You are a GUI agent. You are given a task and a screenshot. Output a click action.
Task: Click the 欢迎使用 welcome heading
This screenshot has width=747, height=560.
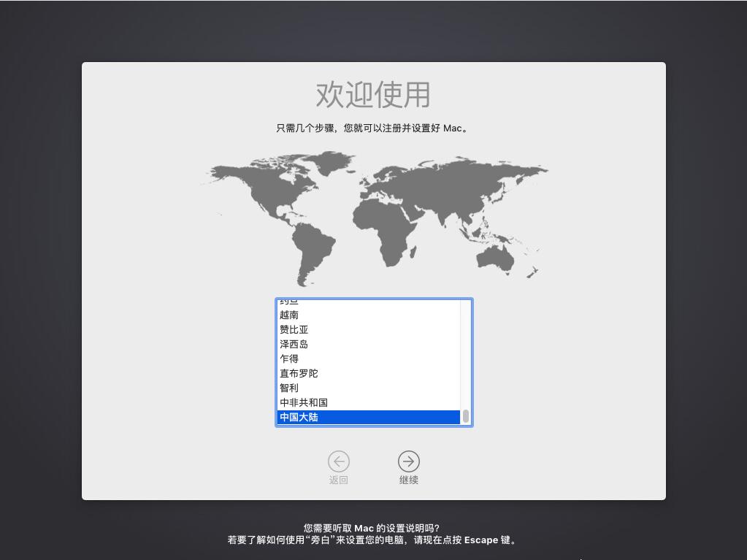[373, 95]
